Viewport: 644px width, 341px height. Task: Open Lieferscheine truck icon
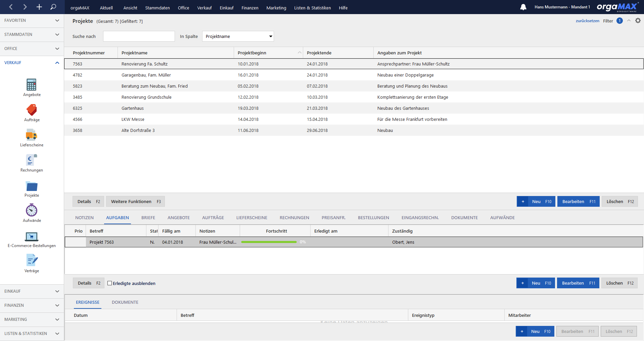click(x=32, y=135)
